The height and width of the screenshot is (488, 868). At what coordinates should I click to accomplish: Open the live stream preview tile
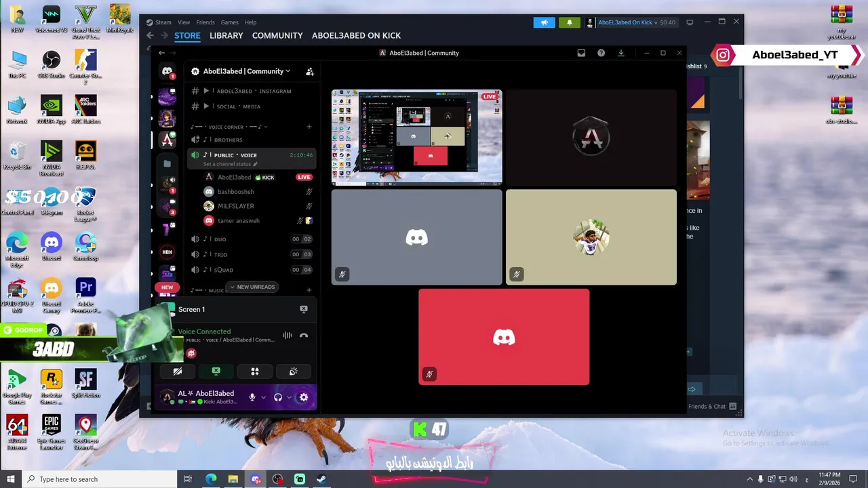pyautogui.click(x=416, y=137)
